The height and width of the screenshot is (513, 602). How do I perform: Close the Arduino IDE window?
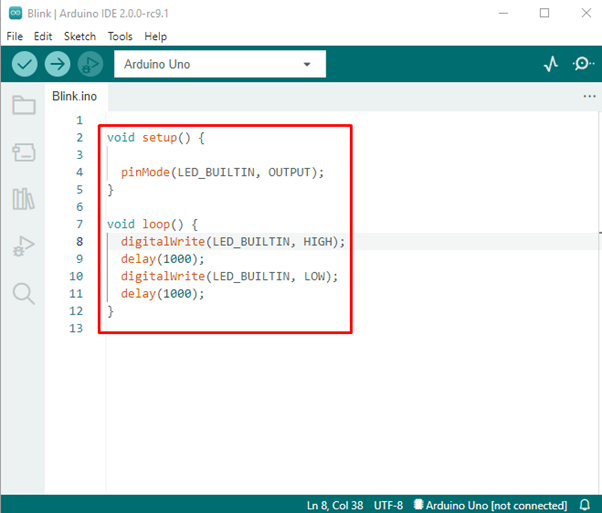(x=586, y=13)
